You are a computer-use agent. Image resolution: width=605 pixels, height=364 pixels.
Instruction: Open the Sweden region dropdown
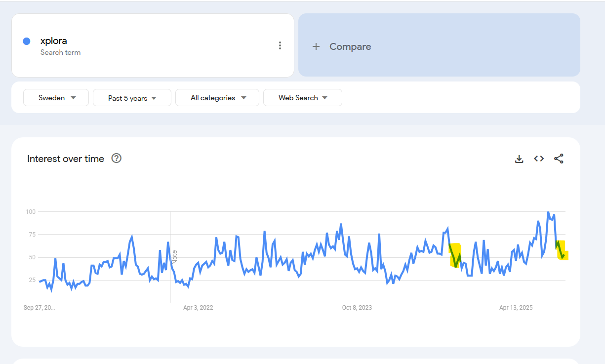tap(56, 98)
